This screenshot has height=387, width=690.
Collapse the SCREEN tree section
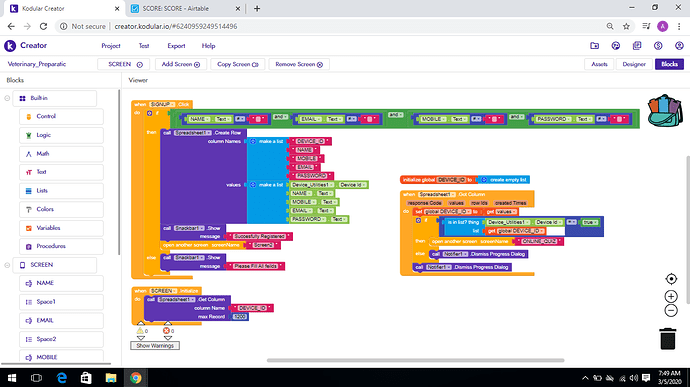pyautogui.click(x=7, y=265)
